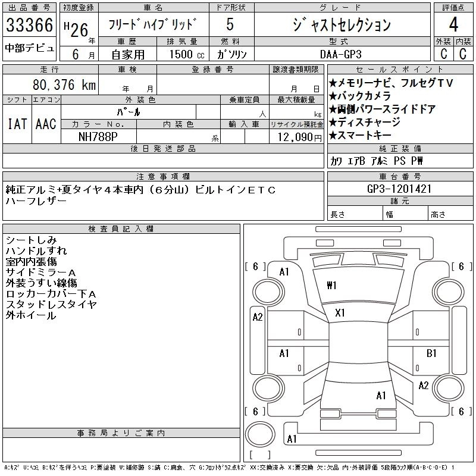Click the lot number 33366

(x=29, y=26)
